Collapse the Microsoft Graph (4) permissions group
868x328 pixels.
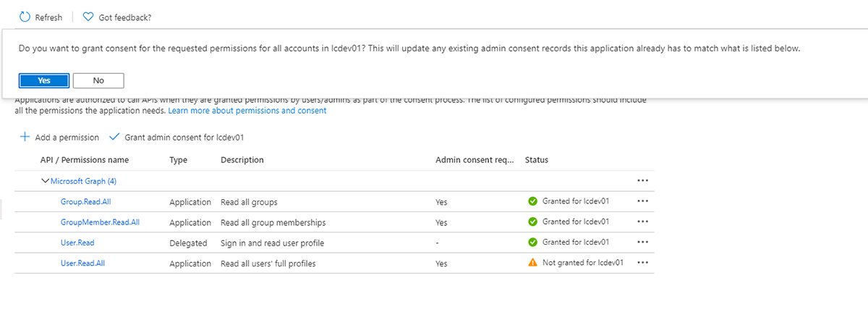(x=46, y=181)
